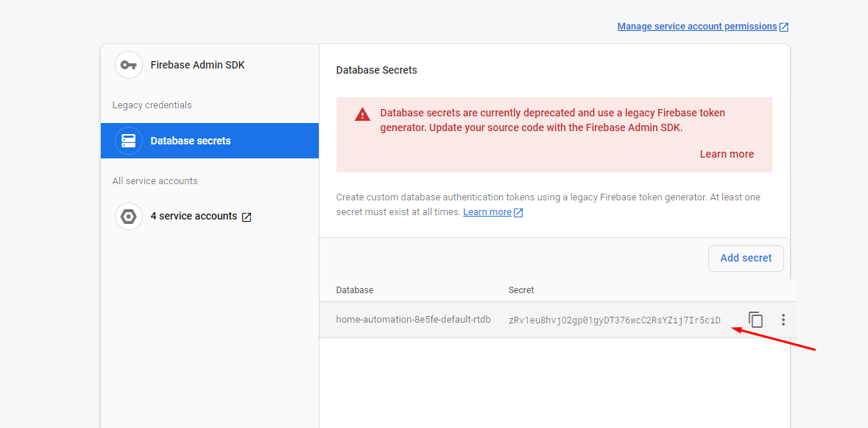Click the masked database secret value
This screenshot has height=428, width=868.
(614, 320)
